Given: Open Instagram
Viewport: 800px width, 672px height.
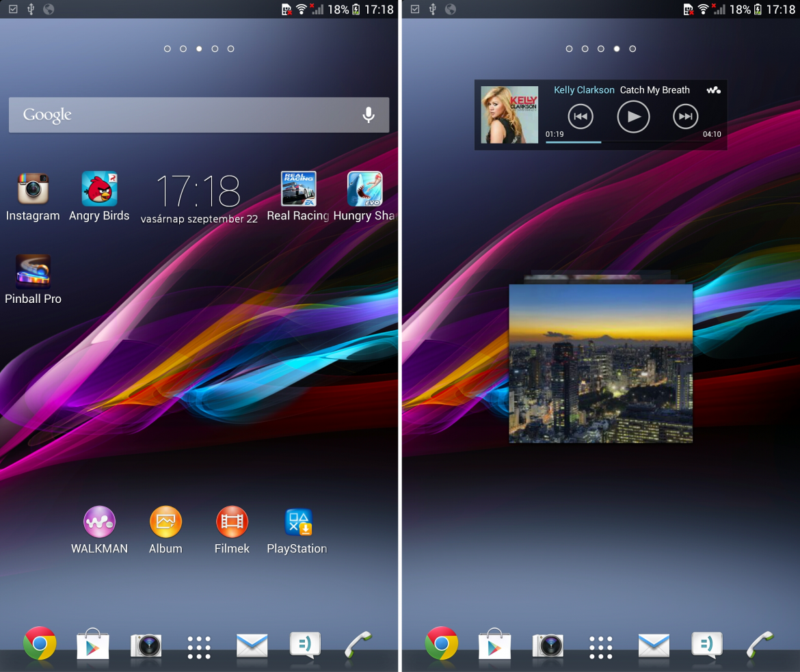Looking at the screenshot, I should [x=33, y=189].
